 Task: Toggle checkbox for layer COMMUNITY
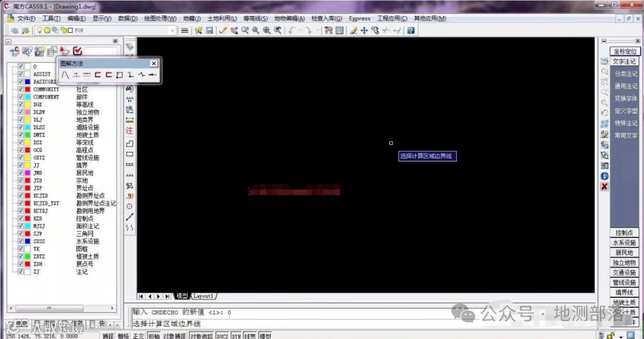pyautogui.click(x=20, y=89)
